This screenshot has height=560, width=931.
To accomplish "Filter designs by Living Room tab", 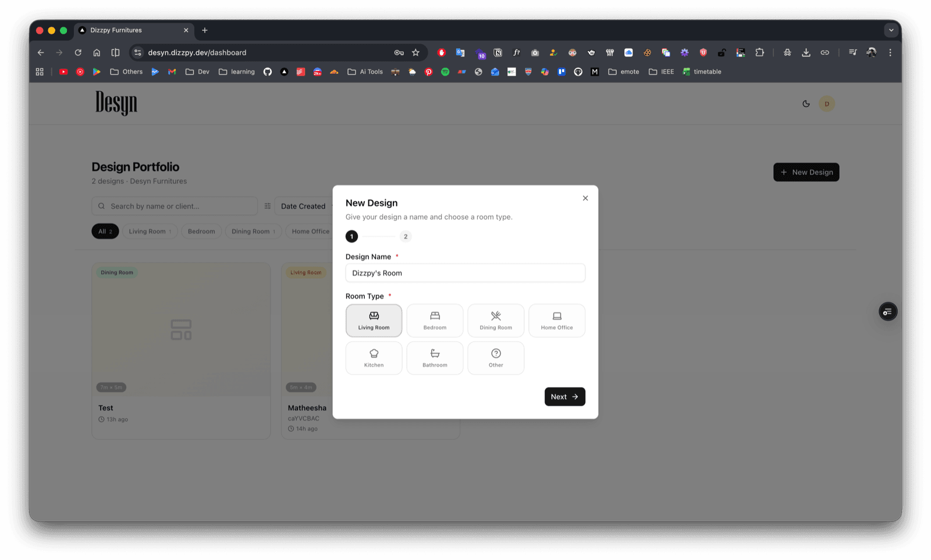I will (150, 231).
